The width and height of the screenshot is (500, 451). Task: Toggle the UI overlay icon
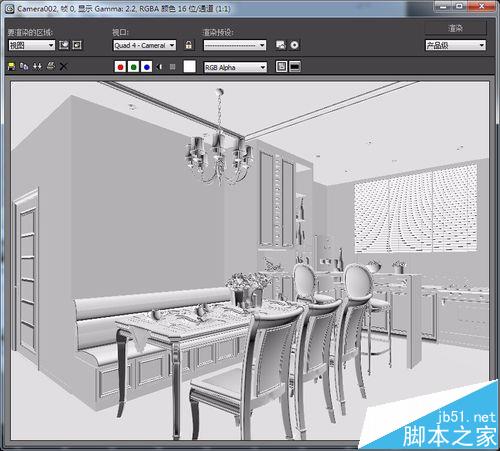[x=281, y=66]
